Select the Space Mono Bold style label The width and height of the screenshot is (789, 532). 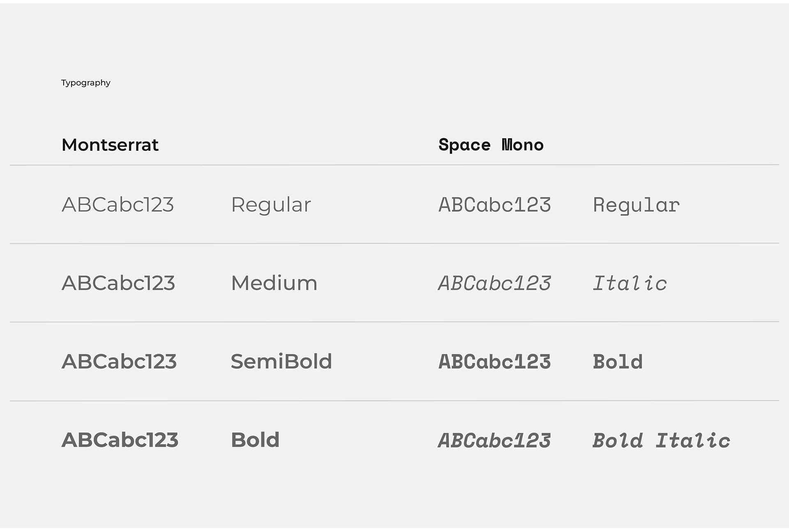point(618,362)
